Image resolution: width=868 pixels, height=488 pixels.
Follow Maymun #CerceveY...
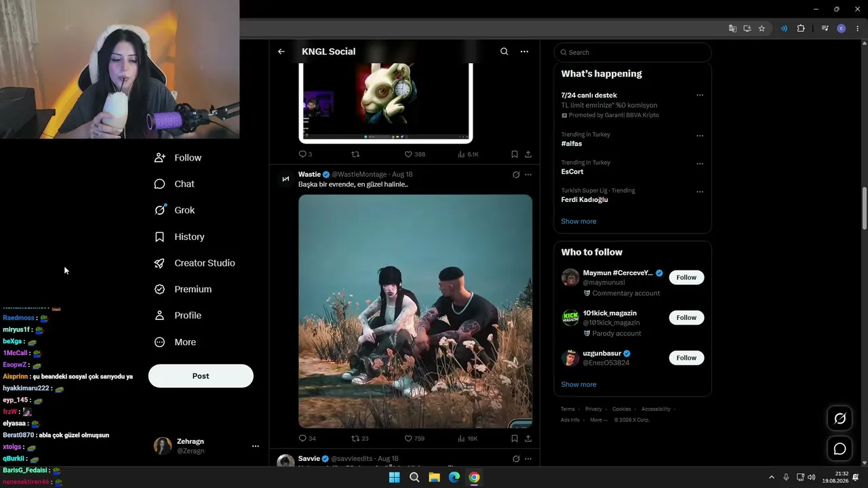(x=686, y=277)
